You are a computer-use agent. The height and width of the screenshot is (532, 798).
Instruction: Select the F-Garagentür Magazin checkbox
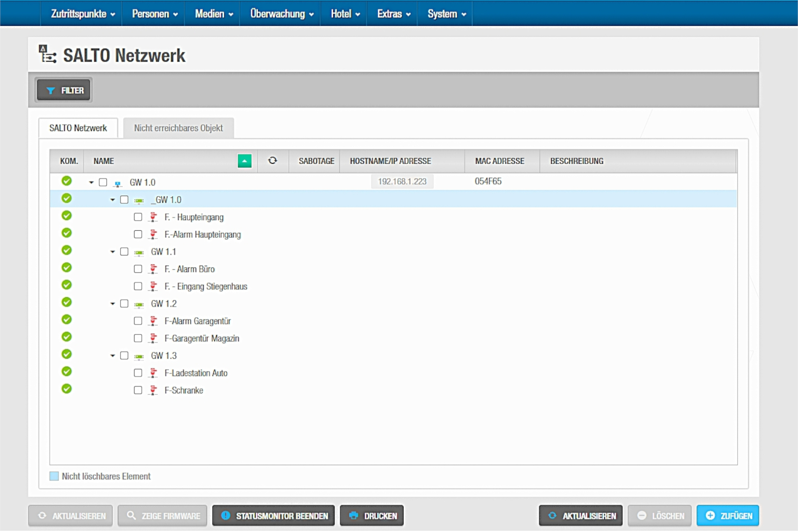pyautogui.click(x=138, y=338)
